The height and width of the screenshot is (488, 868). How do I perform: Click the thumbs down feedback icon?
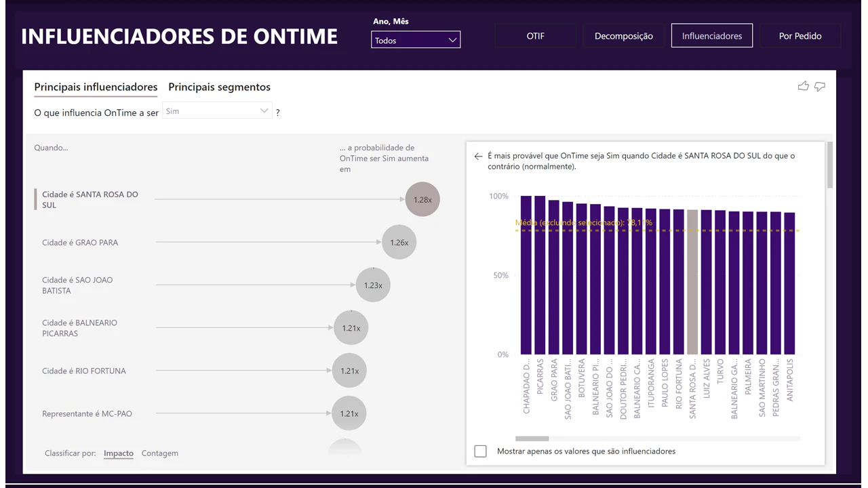(x=820, y=86)
